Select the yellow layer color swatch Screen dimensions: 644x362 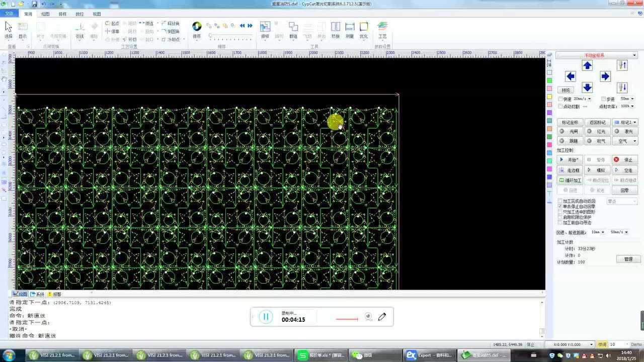pos(549,97)
